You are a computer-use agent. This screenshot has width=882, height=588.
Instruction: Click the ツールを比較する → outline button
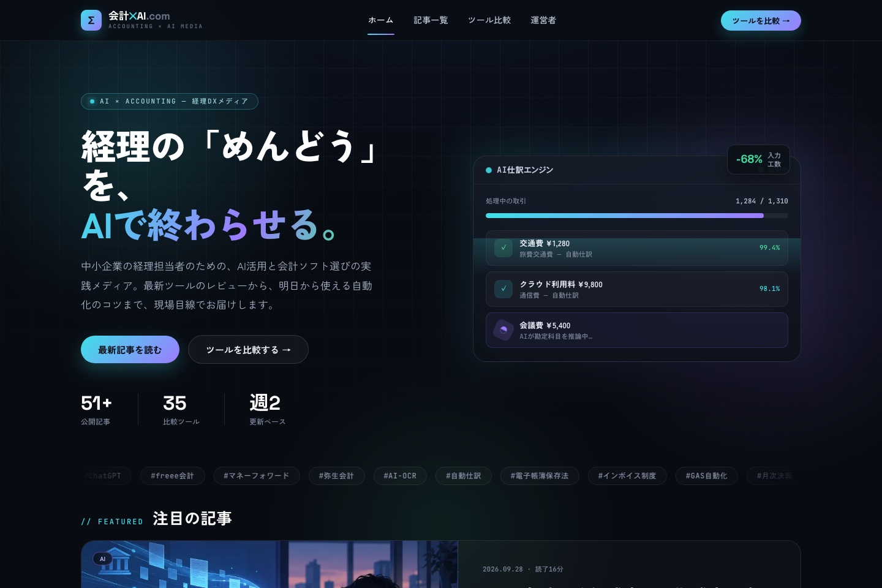[x=248, y=350]
